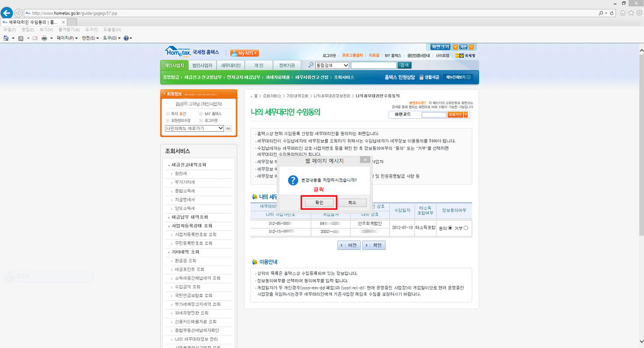
Task: Select the 개인사업자 tab
Action: point(174,65)
